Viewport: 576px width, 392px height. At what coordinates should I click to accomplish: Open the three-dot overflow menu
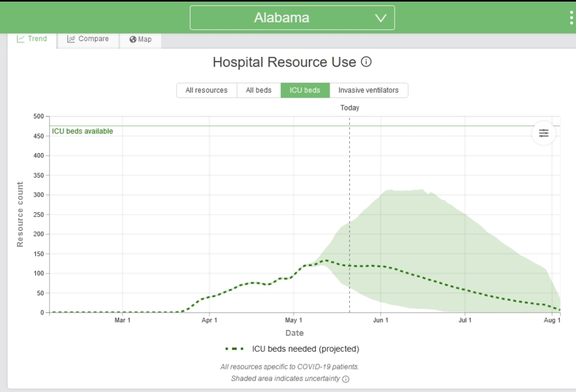click(x=571, y=18)
